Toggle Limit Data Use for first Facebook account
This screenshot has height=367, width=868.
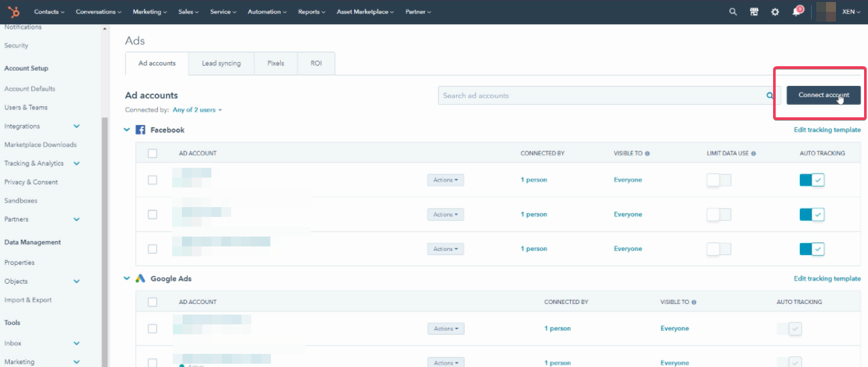click(719, 180)
